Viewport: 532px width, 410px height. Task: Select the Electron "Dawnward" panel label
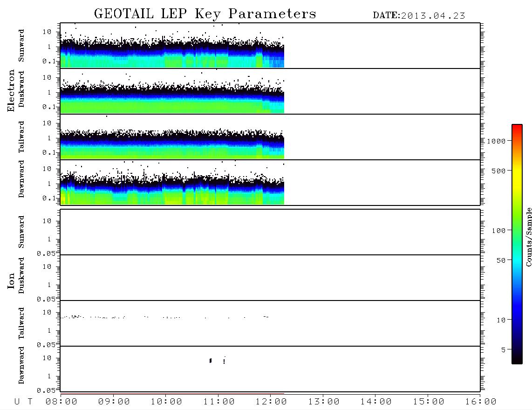click(21, 179)
